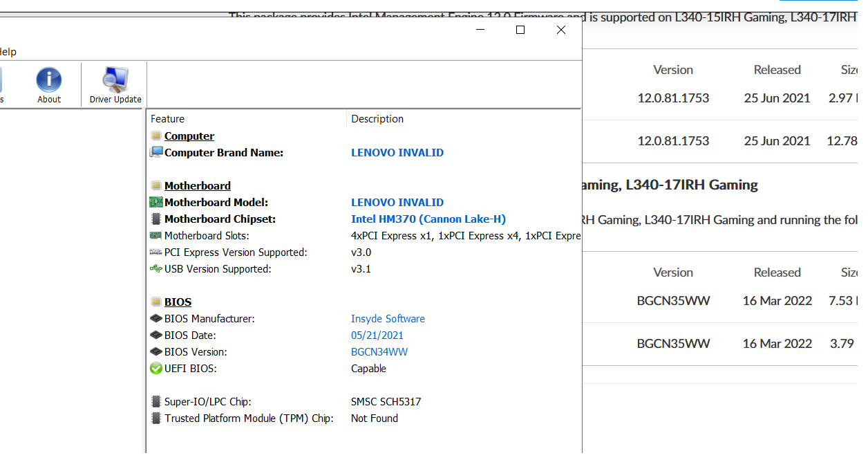
Task: Select the Super-IO/LPC Chip row label
Action: 207,402
